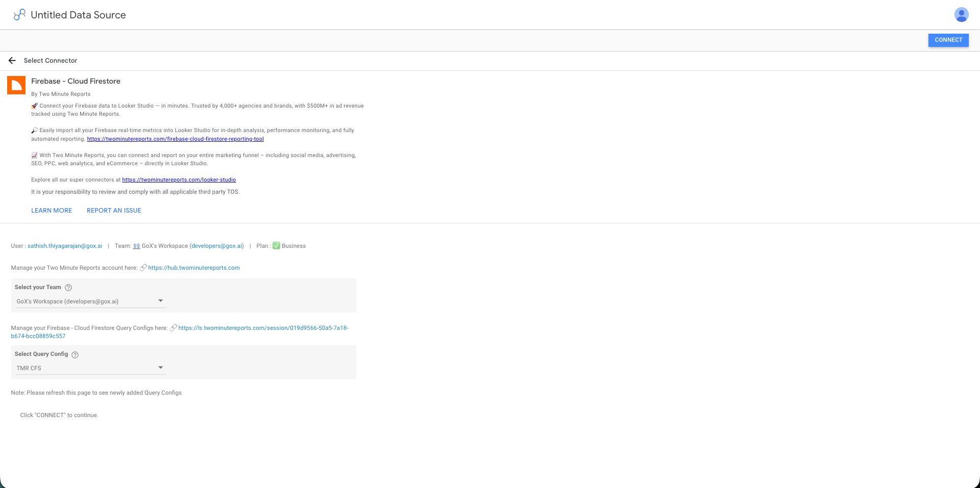Click the link chain icon before hub.twominutereports.com
This screenshot has height=488, width=980.
(x=143, y=267)
